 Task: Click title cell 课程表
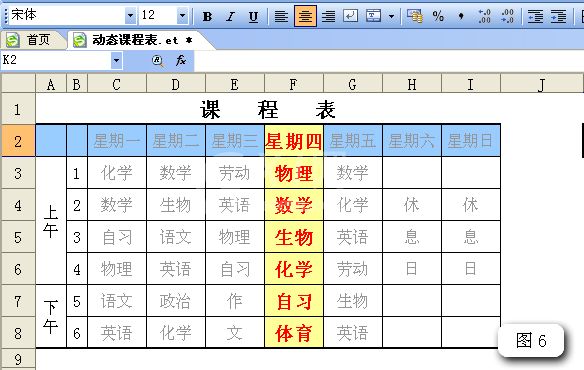click(268, 109)
